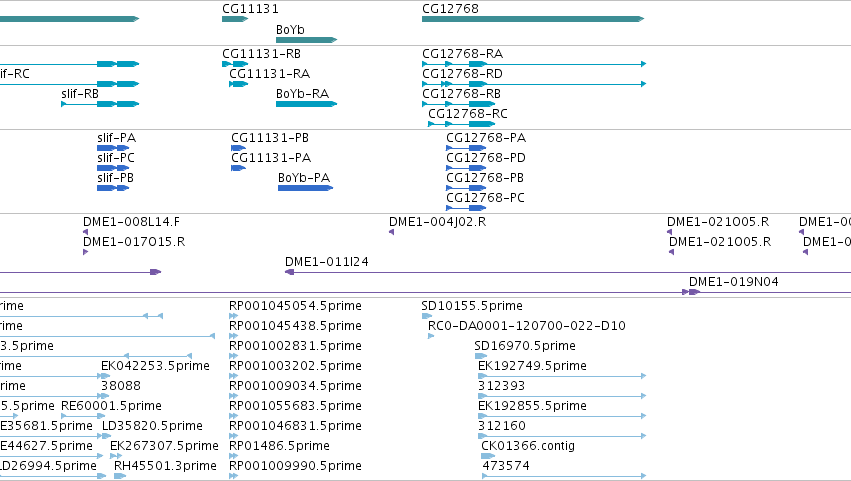Click the RP001046831.5prime EST label
This screenshot has height=481, width=851.
pyautogui.click(x=295, y=427)
